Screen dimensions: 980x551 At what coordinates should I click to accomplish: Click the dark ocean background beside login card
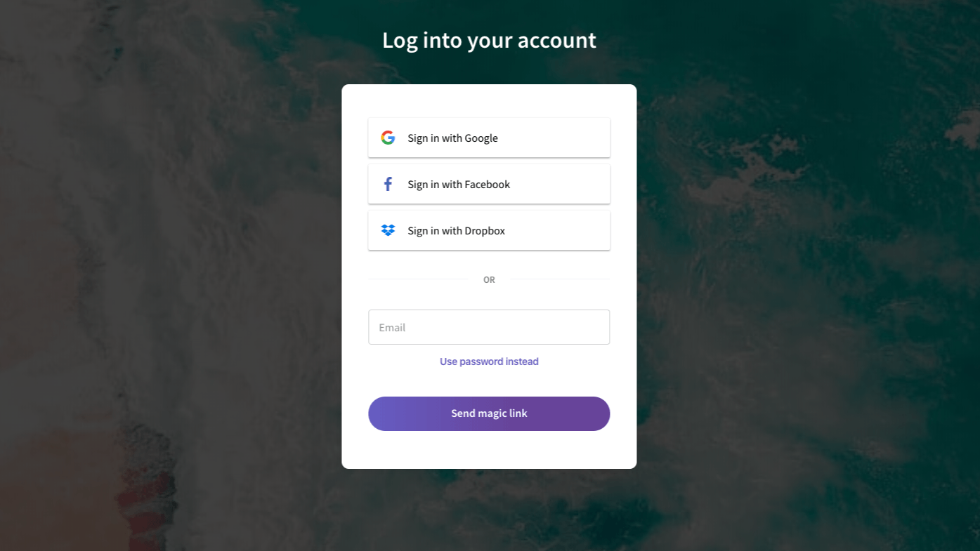pos(808,281)
